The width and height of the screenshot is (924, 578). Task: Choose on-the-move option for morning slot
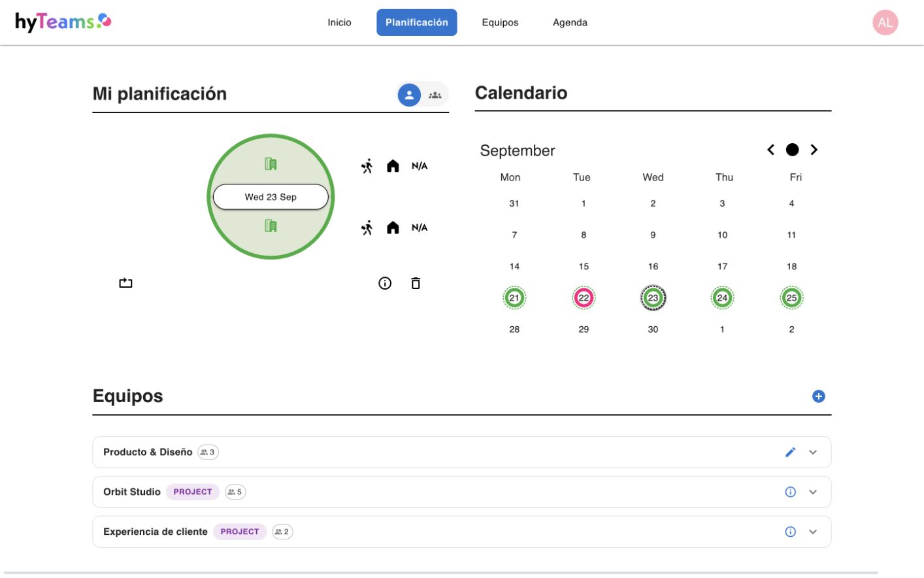click(x=367, y=166)
